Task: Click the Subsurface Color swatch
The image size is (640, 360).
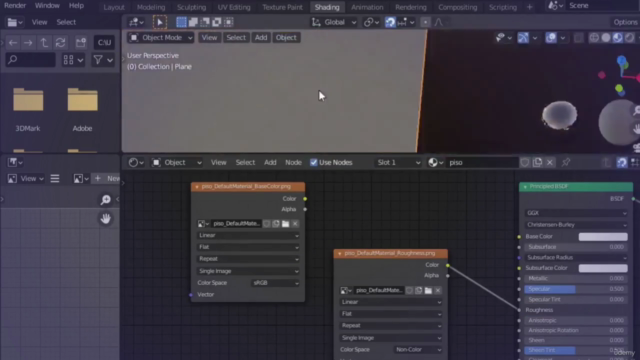Action: tap(603, 268)
